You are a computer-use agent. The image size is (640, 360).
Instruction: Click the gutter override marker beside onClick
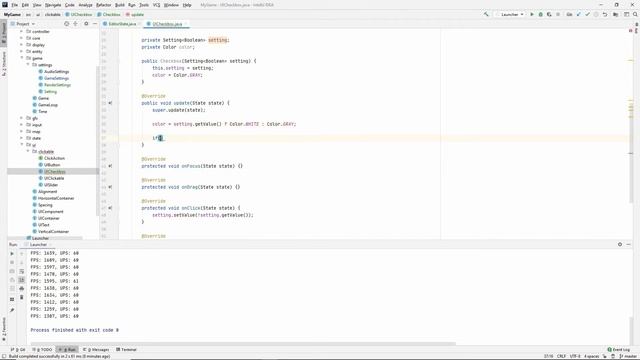(110, 208)
